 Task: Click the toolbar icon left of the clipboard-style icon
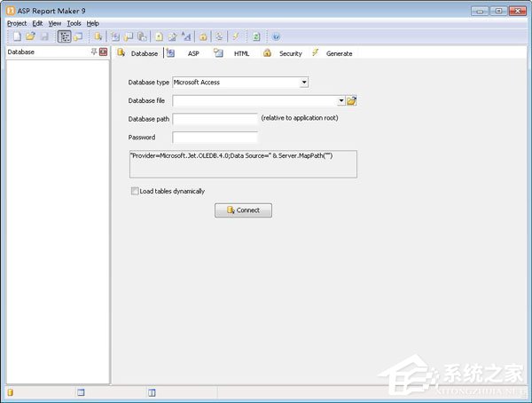(129, 36)
